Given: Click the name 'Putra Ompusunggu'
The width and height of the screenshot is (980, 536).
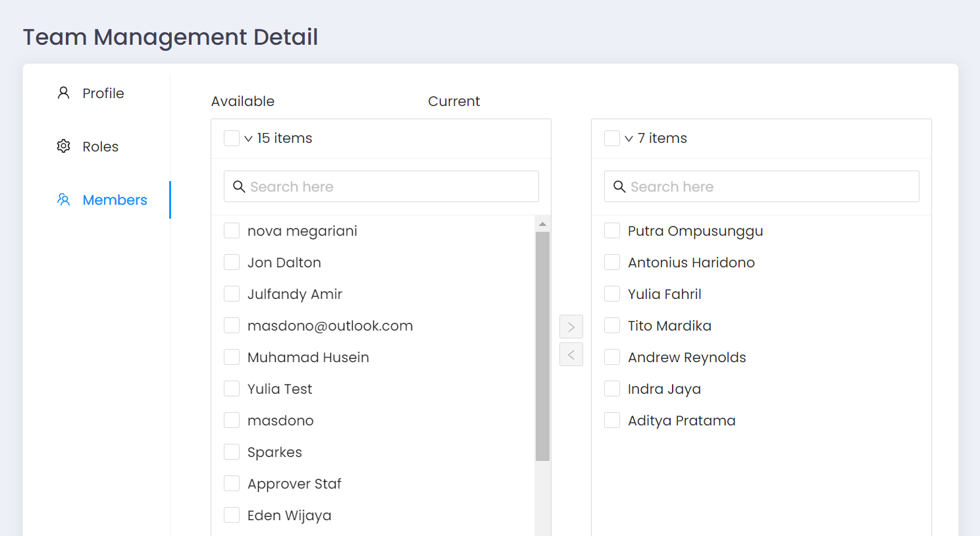Looking at the screenshot, I should coord(696,231).
